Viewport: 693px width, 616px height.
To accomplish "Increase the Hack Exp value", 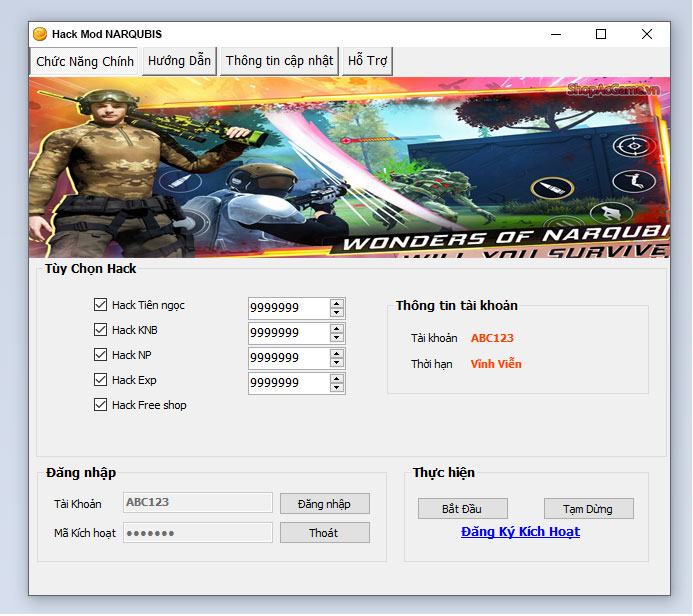I will (337, 379).
